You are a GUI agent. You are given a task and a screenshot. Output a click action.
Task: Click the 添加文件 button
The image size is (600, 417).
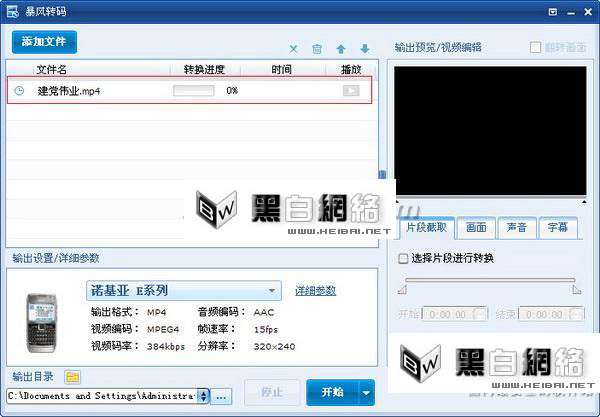pos(44,42)
